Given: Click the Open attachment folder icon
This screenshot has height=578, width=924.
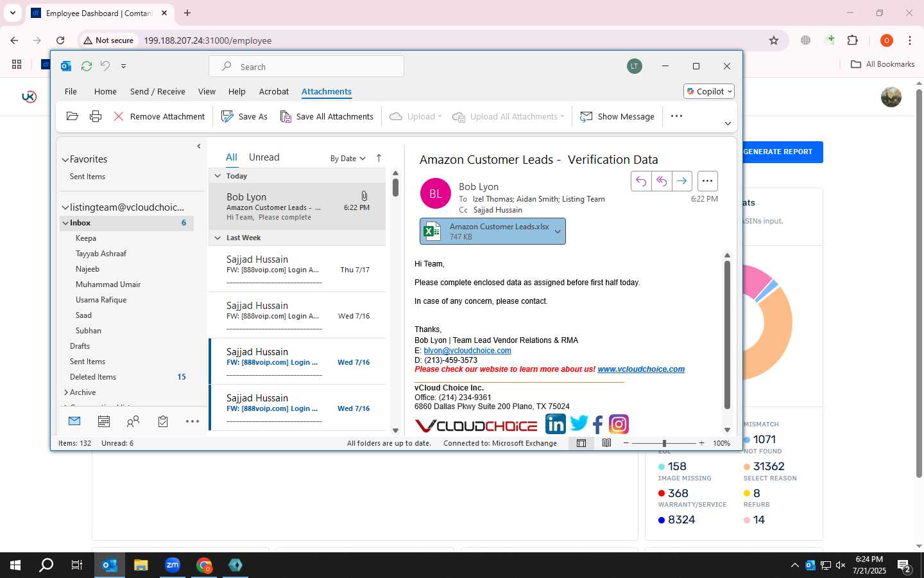Looking at the screenshot, I should [x=73, y=116].
